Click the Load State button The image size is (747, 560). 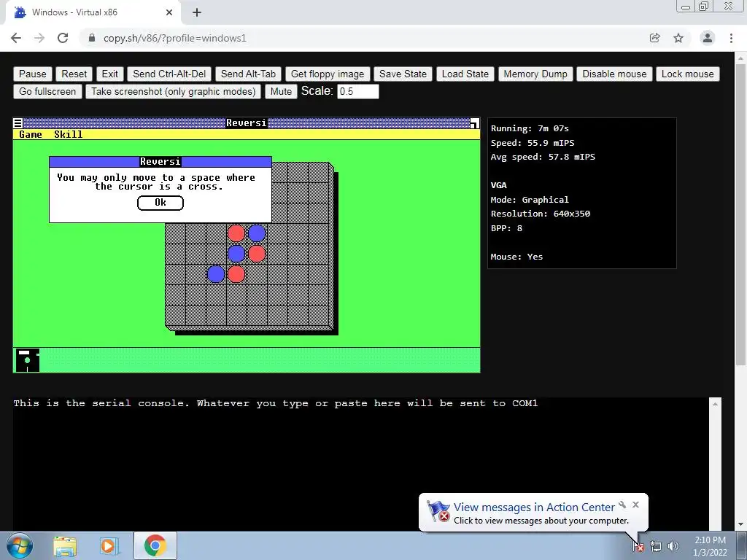point(465,74)
